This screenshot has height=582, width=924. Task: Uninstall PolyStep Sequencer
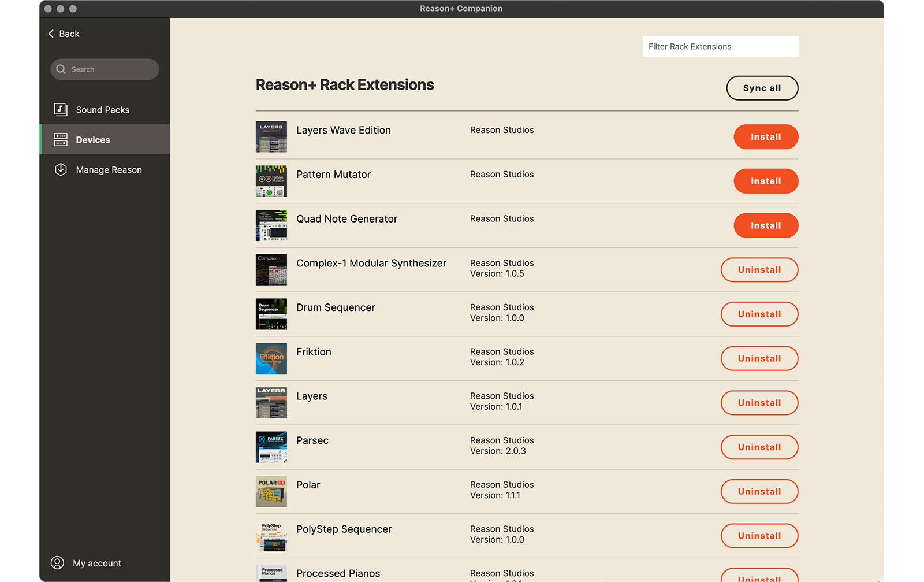tap(759, 536)
